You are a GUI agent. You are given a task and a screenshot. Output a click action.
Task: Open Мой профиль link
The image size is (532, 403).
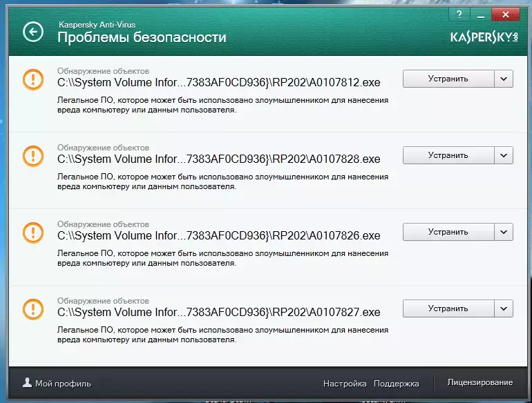63,384
